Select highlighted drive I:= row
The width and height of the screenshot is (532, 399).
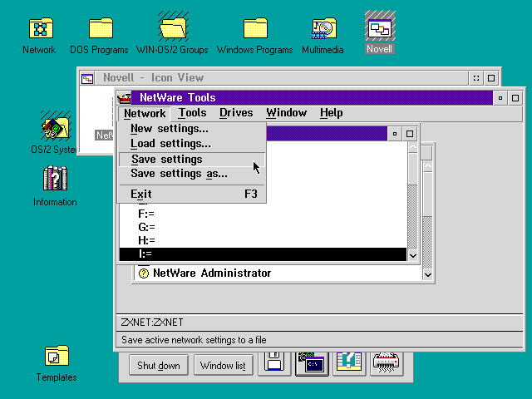pyautogui.click(x=263, y=254)
